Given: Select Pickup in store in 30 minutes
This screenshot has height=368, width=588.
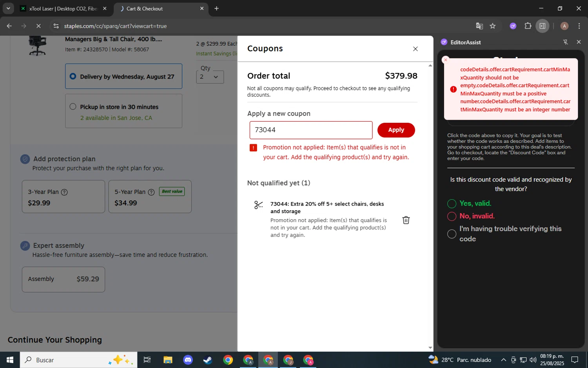Looking at the screenshot, I should [123, 111].
